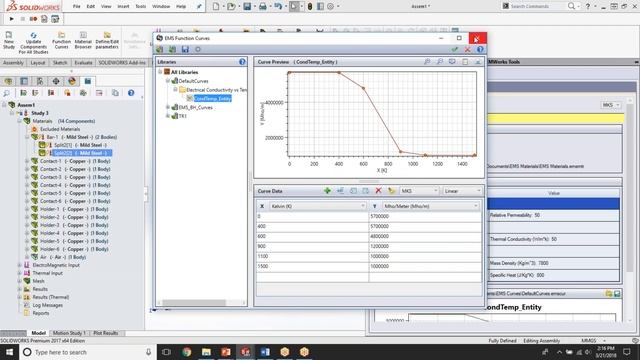Open the Material Browser tool
This screenshot has height=360, width=640.
[x=83, y=40]
